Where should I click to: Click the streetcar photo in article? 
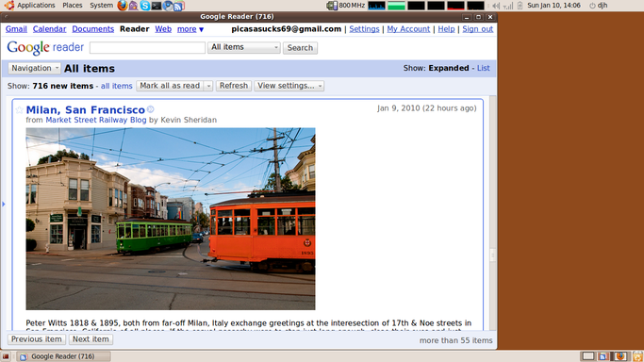(x=171, y=219)
